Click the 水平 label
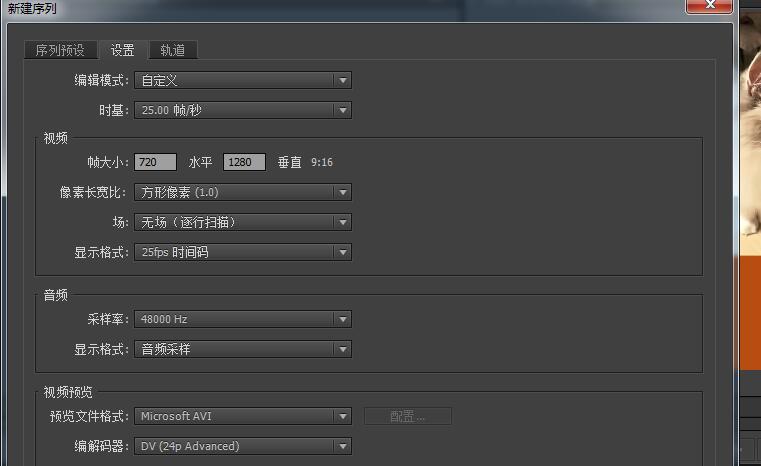This screenshot has height=466, width=761. [200, 162]
